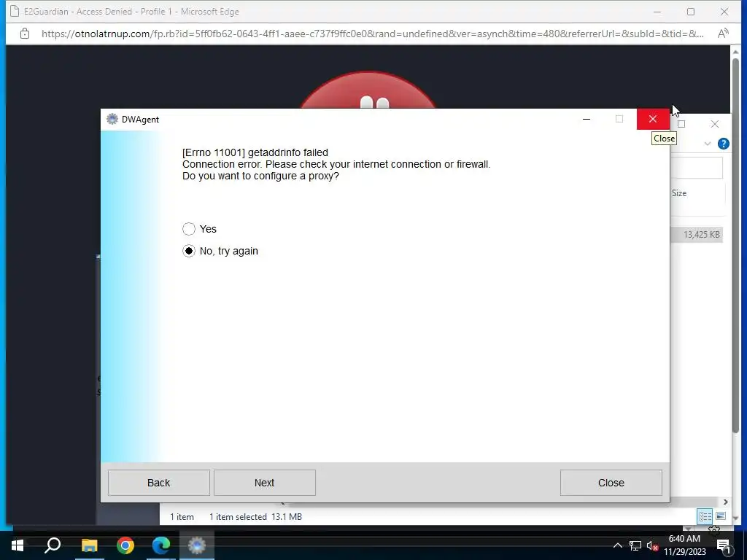The image size is (747, 560).
Task: Show hidden system tray icons
Action: [617, 545]
